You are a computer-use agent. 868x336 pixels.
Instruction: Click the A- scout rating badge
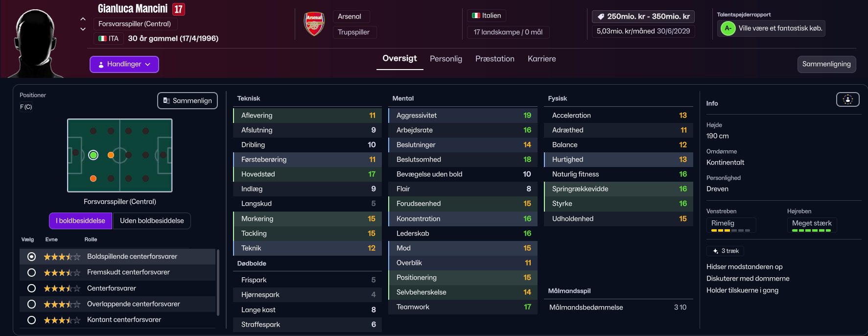[728, 28]
